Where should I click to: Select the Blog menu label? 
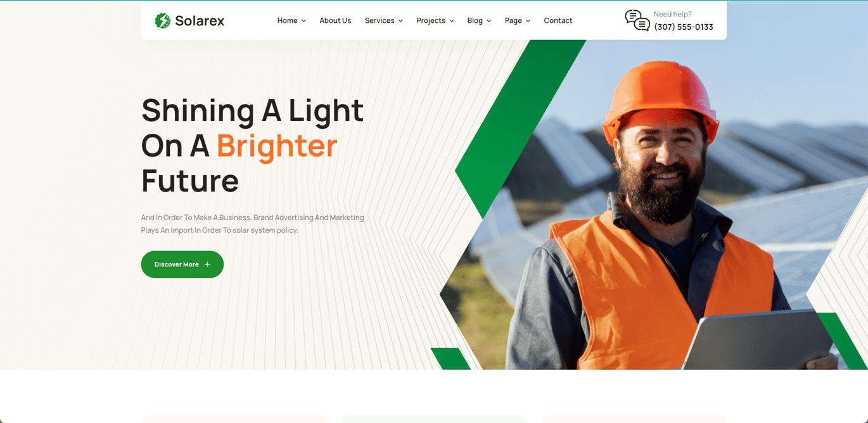475,20
